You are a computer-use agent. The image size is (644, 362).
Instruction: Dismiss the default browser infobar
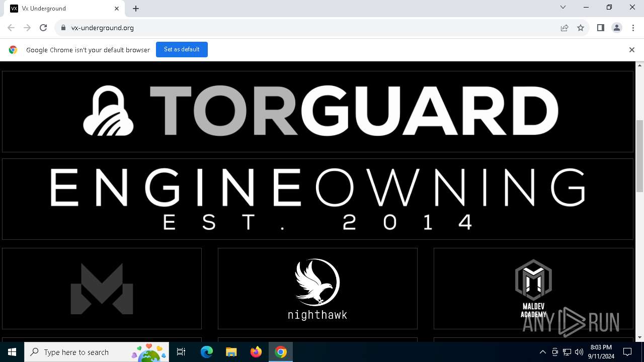632,50
